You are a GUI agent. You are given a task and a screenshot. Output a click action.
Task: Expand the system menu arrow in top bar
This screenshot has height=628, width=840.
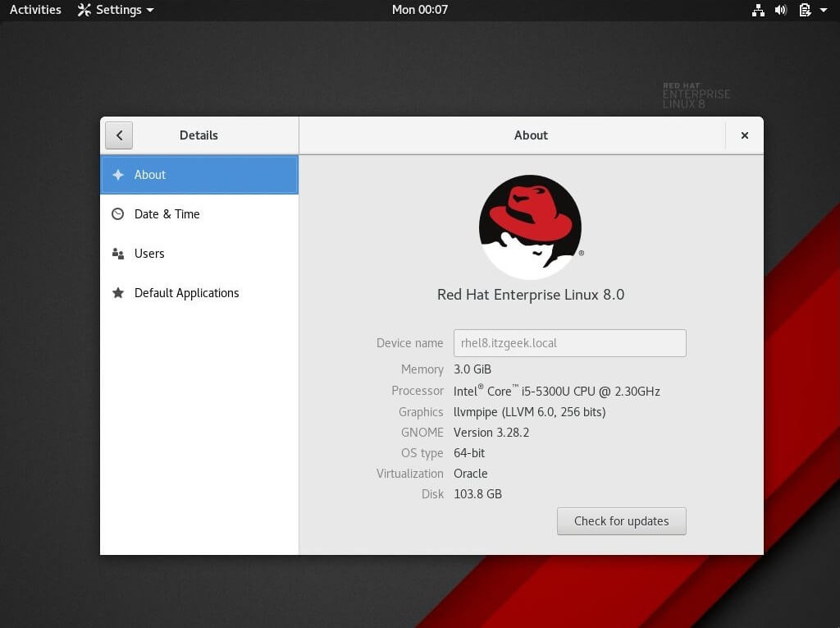coord(824,10)
